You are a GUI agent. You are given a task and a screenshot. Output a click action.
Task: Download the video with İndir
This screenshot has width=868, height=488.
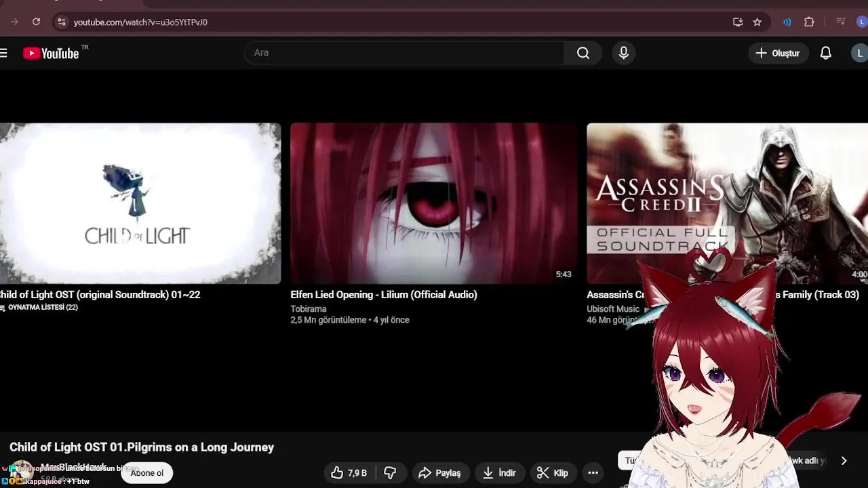click(x=499, y=473)
